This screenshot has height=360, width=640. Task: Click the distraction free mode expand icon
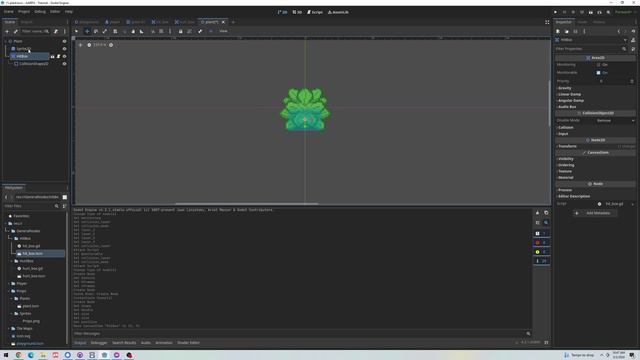pos(547,22)
